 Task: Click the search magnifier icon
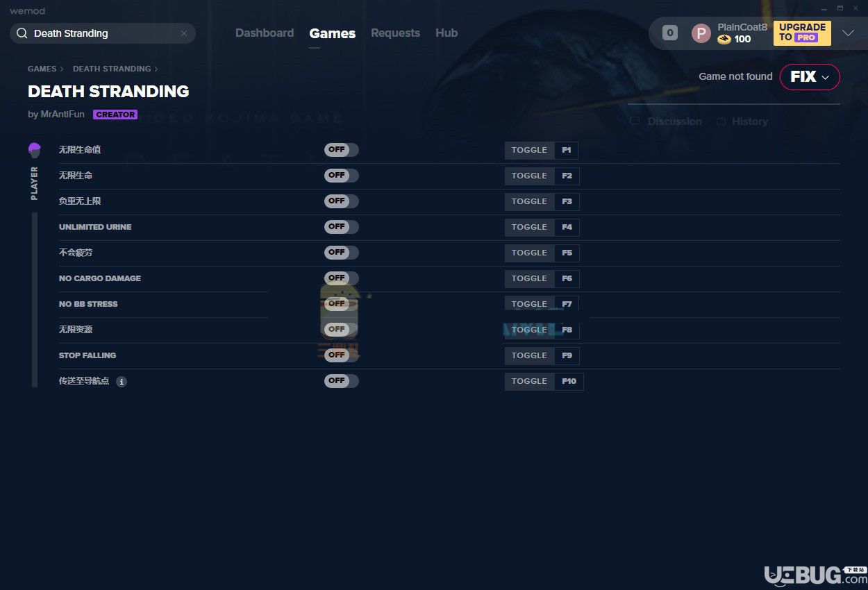pos(22,33)
